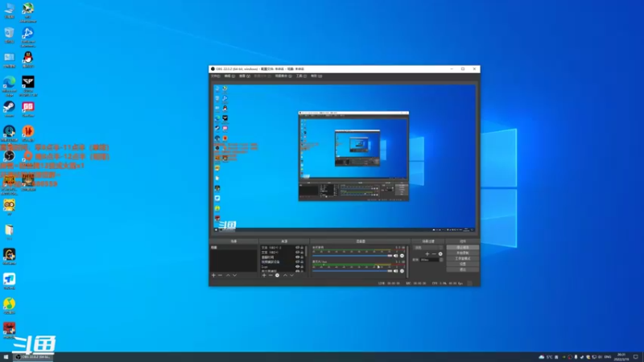The width and height of the screenshot is (644, 362).
Task: Open the This PC desktop icon
Action: (x=9, y=8)
